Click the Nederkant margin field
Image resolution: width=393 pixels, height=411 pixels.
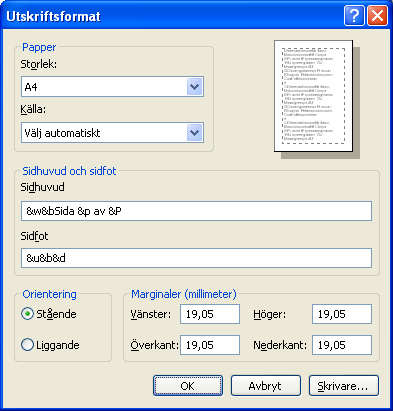click(x=342, y=345)
